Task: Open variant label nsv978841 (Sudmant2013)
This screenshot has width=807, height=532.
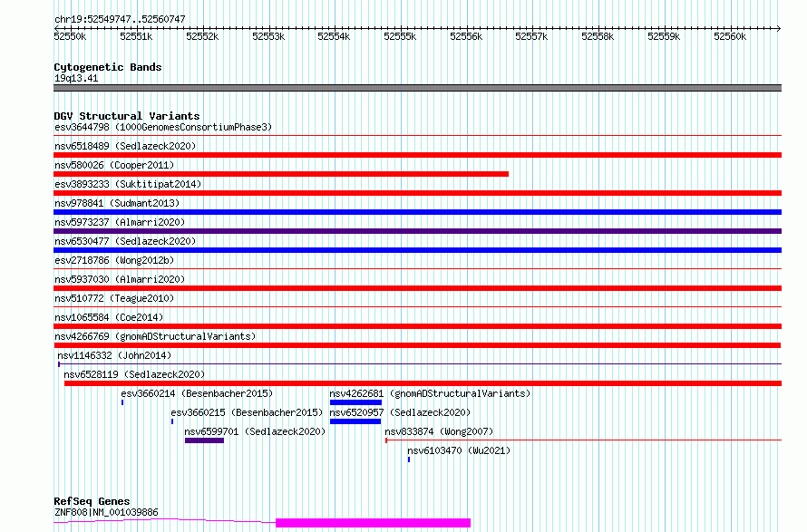Action: (x=117, y=203)
